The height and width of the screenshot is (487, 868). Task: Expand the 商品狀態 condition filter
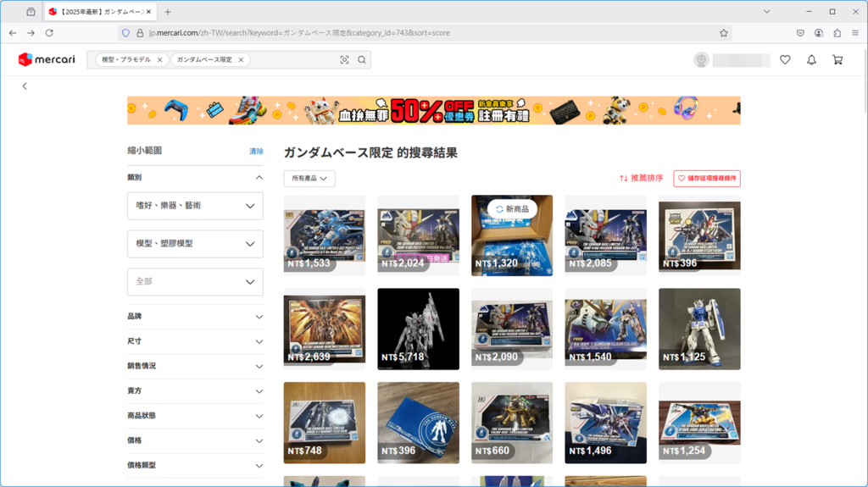tap(195, 416)
